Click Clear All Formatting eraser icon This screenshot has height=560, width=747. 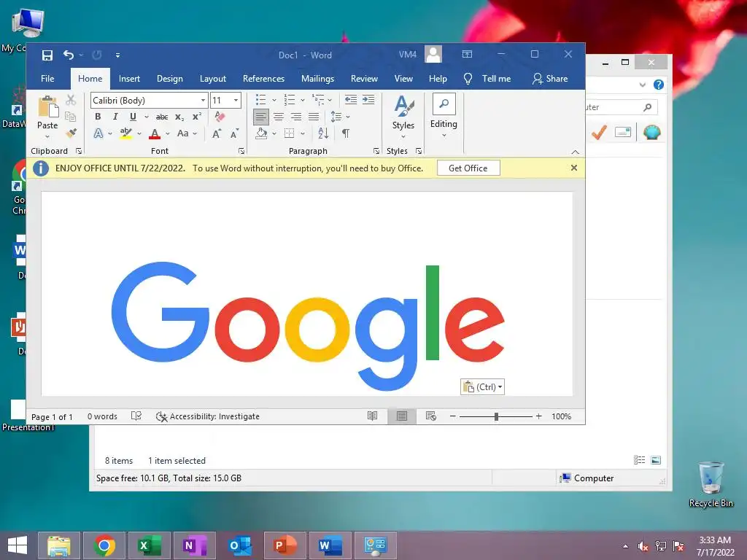click(x=220, y=117)
